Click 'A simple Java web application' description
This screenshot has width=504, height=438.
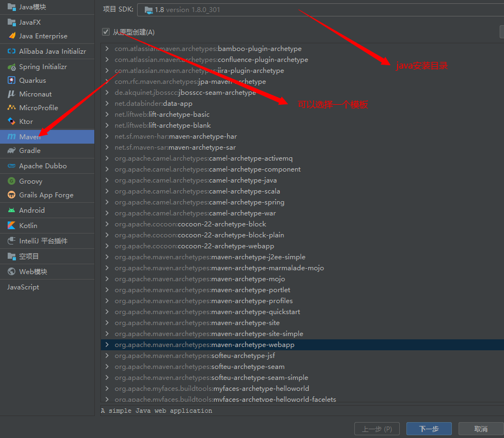(x=156, y=411)
